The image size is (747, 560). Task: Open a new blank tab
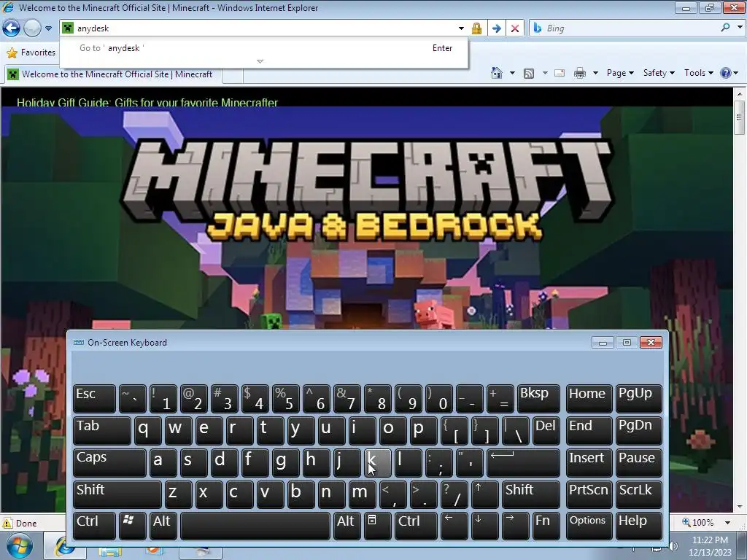coord(233,75)
